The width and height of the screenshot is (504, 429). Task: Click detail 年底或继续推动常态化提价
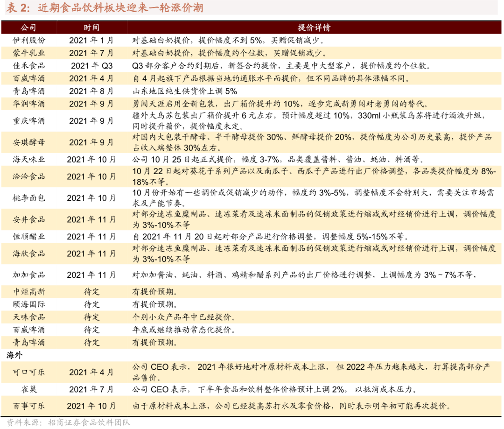pyautogui.click(x=183, y=330)
